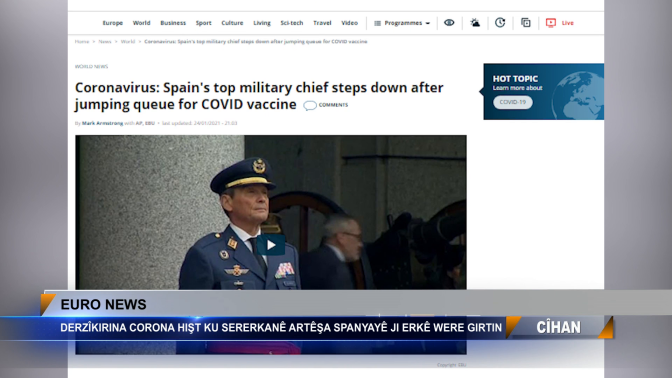Screen dimensions: 672x378
Task: Click the eye icon in navigation bar
Action: pyautogui.click(x=449, y=23)
